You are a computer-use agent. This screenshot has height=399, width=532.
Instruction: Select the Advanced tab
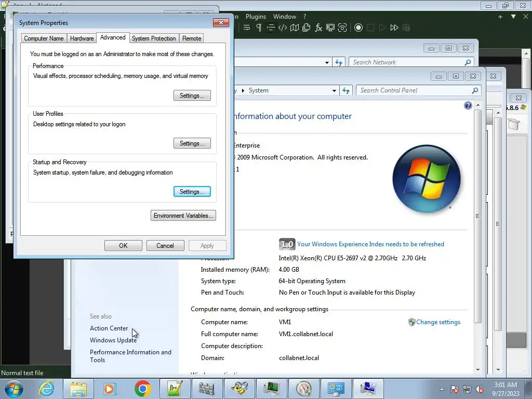click(x=113, y=37)
